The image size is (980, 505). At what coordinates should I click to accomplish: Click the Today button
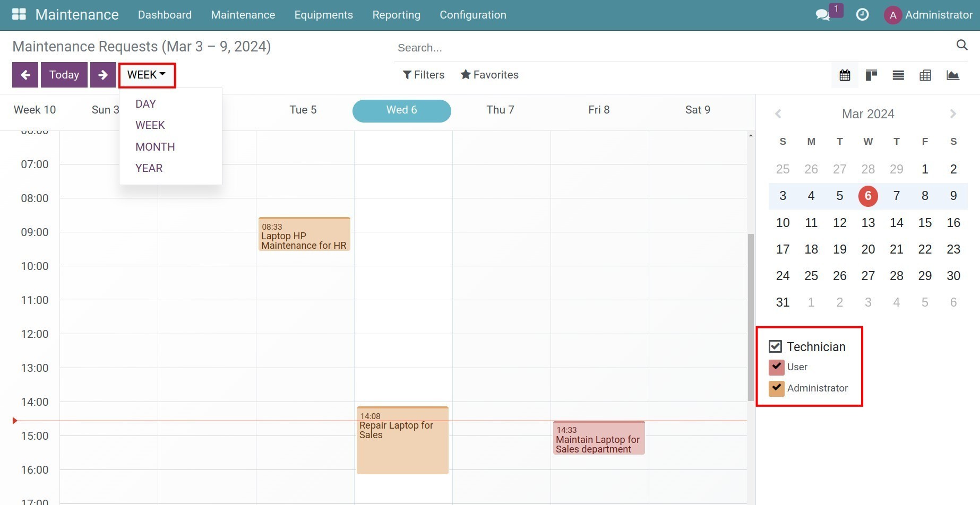[64, 75]
